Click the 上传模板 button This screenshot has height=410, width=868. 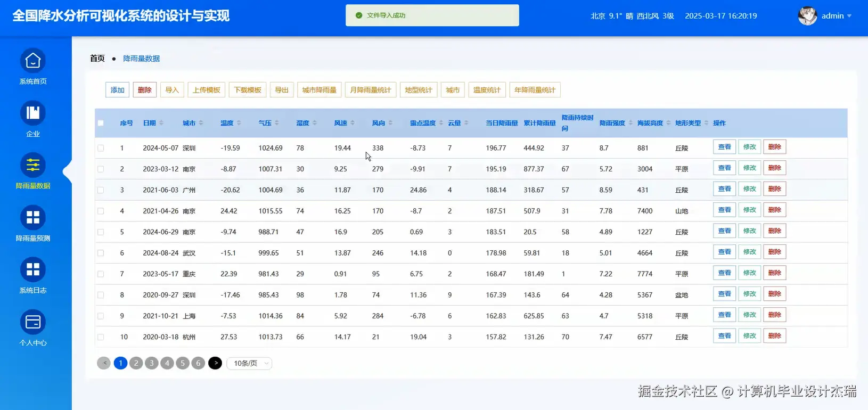[x=207, y=90]
